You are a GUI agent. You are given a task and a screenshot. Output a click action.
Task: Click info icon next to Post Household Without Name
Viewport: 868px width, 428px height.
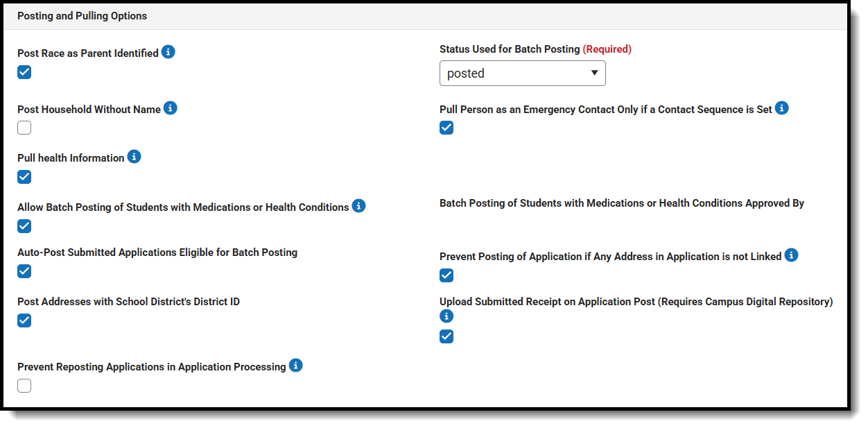tap(170, 108)
